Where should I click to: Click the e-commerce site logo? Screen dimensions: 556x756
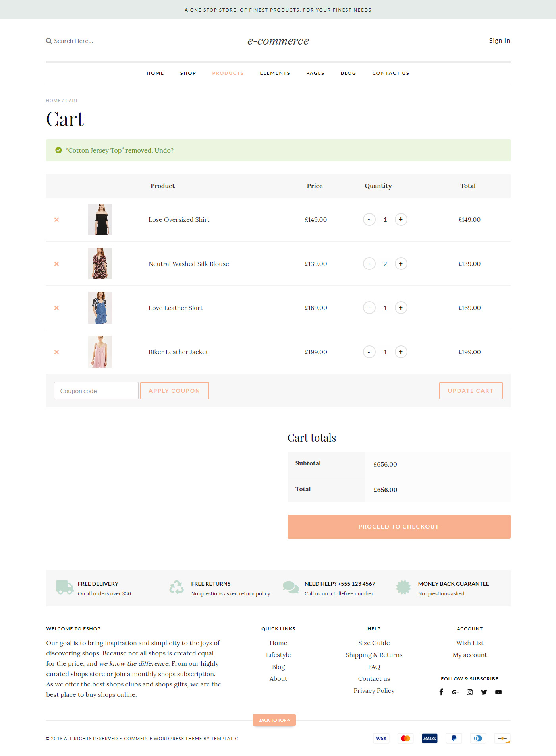click(x=278, y=41)
